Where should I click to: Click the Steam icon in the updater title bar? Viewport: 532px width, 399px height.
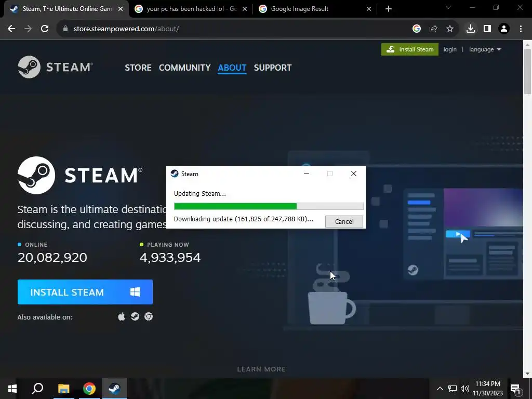pos(175,174)
